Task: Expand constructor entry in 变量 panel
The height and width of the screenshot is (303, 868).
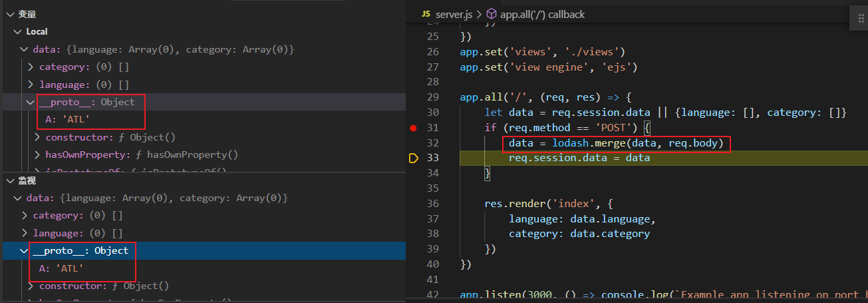Action: click(x=37, y=137)
